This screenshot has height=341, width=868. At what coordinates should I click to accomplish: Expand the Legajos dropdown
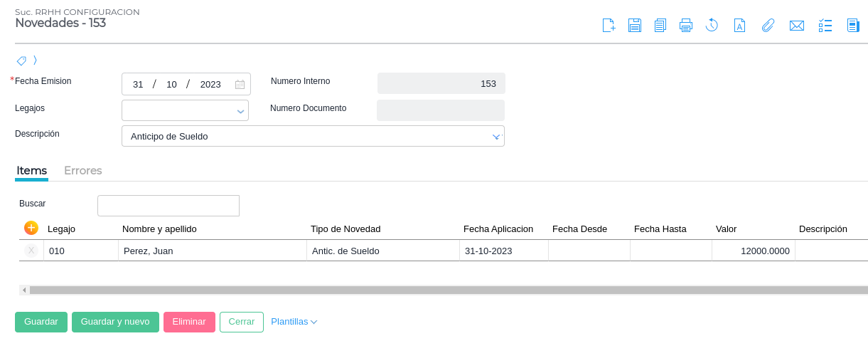tap(240, 111)
